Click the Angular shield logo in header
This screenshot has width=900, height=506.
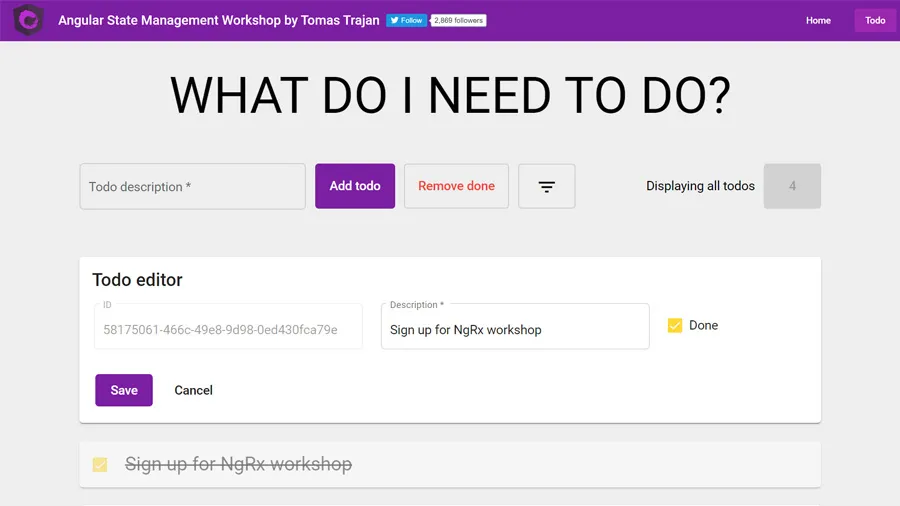pyautogui.click(x=28, y=20)
